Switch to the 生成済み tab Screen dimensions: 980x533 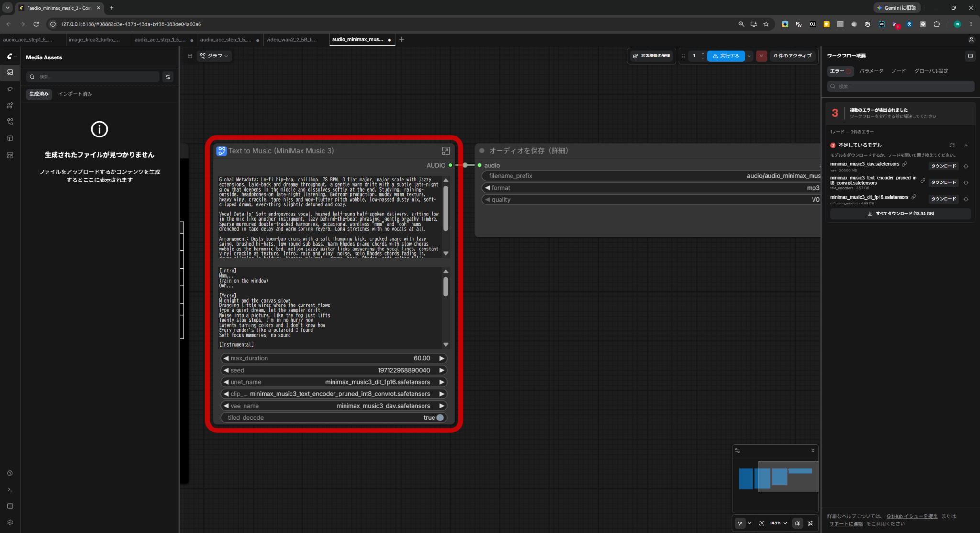coord(39,94)
